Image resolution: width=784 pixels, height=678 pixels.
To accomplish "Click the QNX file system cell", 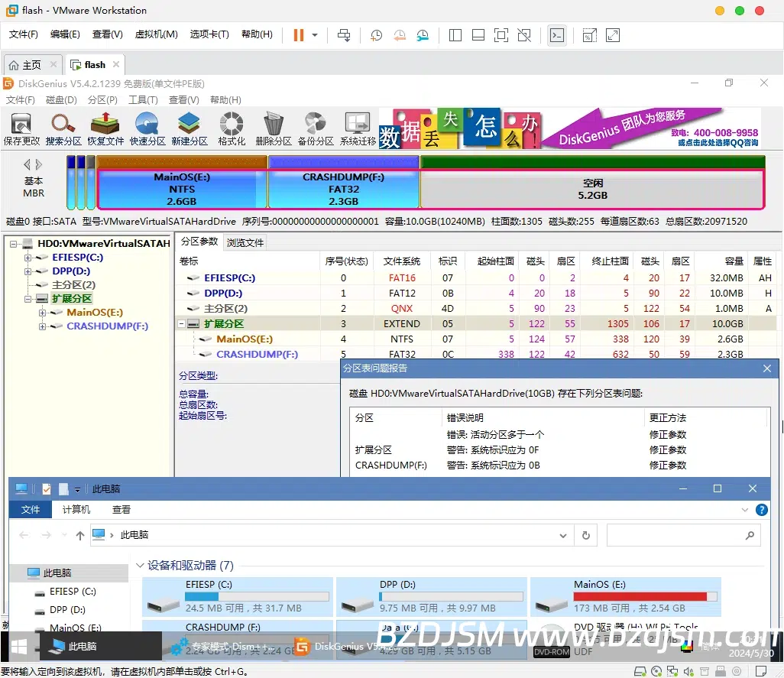I will (x=401, y=309).
